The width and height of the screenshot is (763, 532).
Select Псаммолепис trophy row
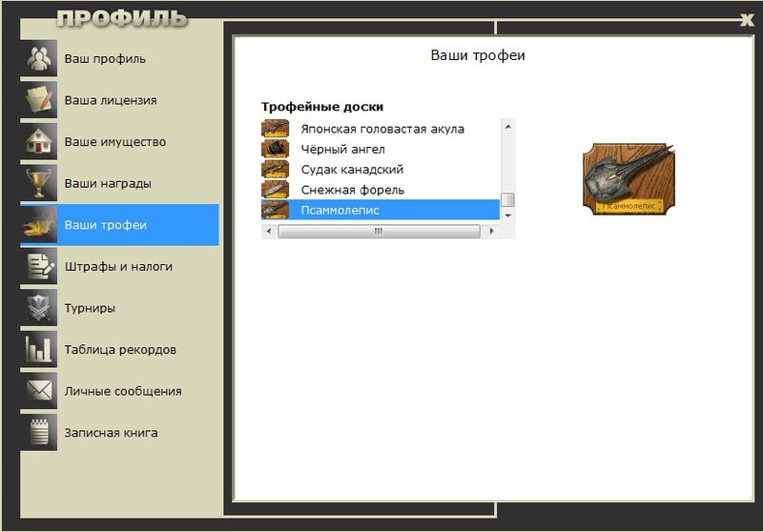tap(381, 210)
